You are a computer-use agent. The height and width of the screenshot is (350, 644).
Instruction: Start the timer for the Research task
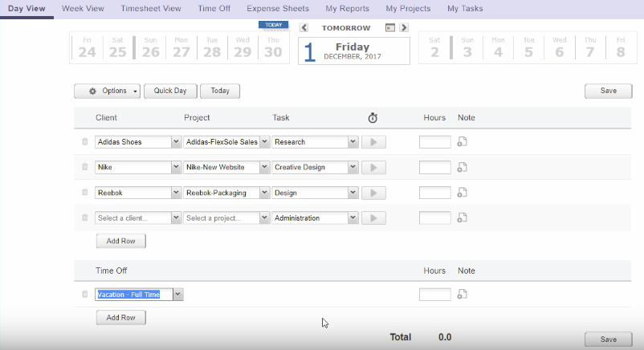[x=373, y=142]
